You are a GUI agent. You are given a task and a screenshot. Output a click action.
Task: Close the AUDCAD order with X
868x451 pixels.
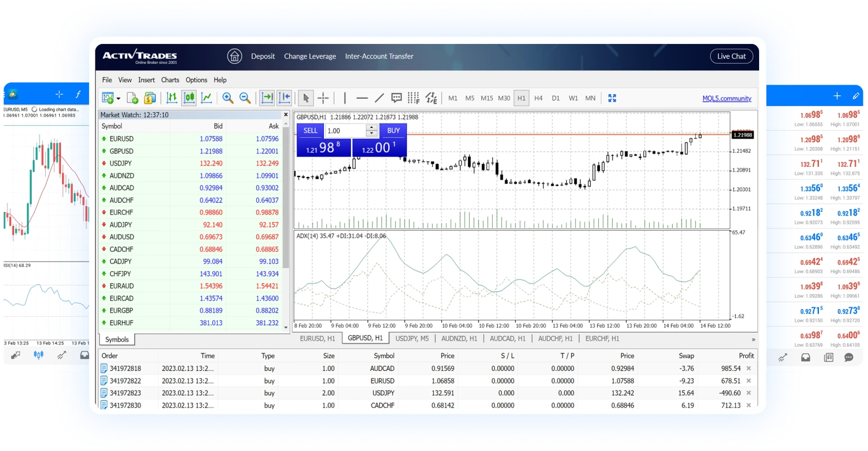click(x=749, y=369)
